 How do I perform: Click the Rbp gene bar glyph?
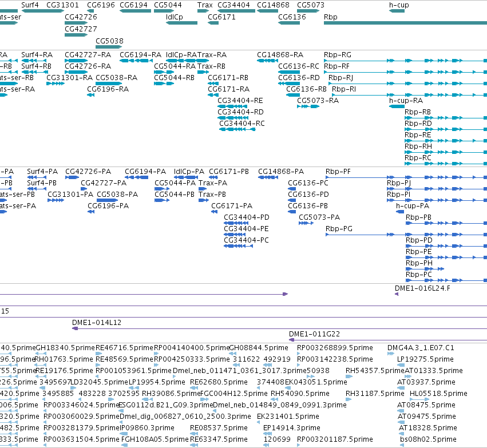(x=405, y=23)
